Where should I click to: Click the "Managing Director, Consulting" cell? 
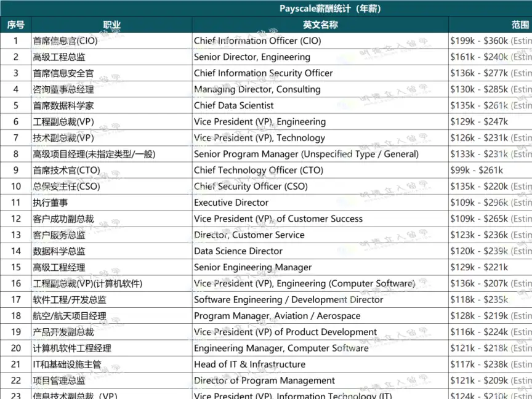click(x=320, y=89)
